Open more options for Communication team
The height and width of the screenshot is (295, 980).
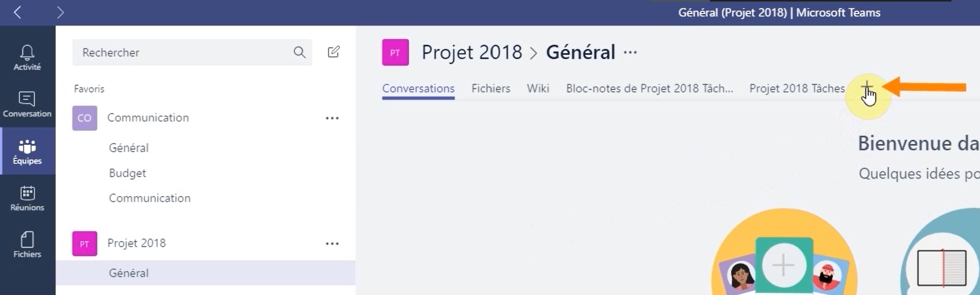332,118
